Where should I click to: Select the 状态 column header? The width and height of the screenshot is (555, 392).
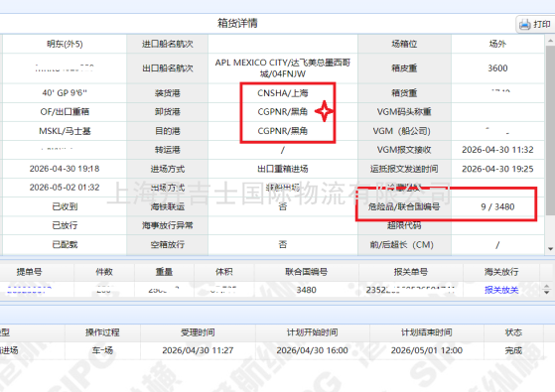click(513, 332)
